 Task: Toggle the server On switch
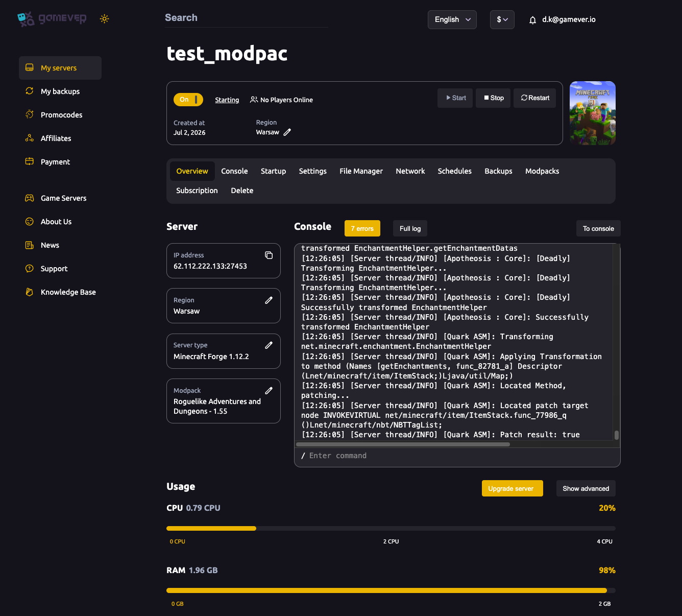pos(188,100)
